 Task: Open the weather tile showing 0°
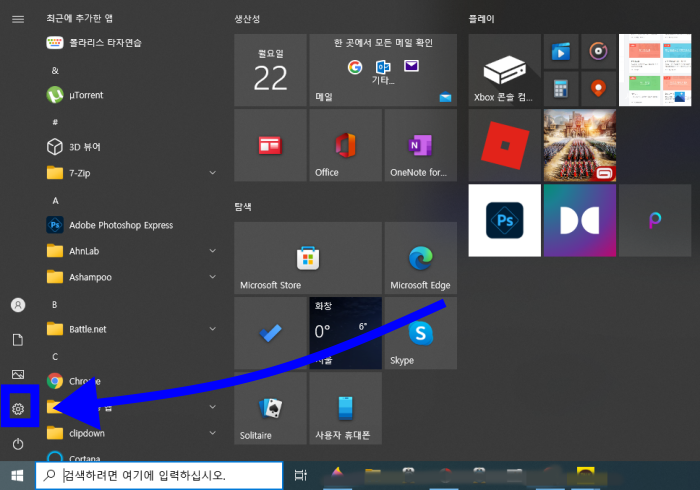346,333
